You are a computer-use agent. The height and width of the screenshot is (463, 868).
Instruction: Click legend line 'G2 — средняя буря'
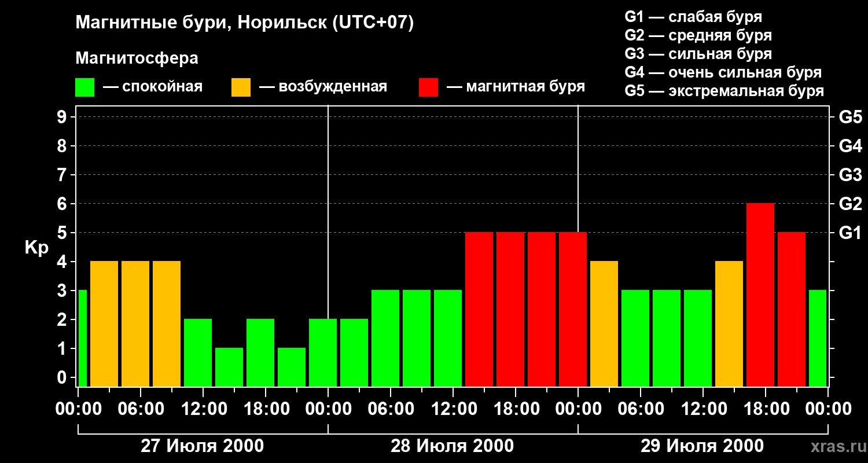[x=698, y=35]
